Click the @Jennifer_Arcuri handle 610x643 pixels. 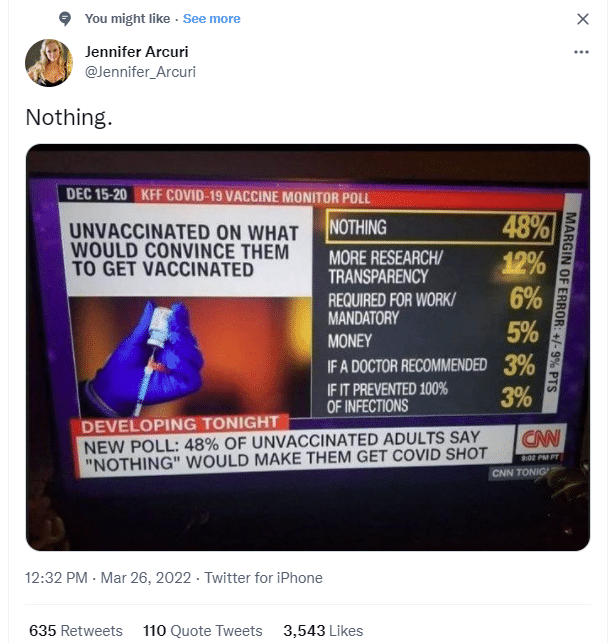point(140,72)
